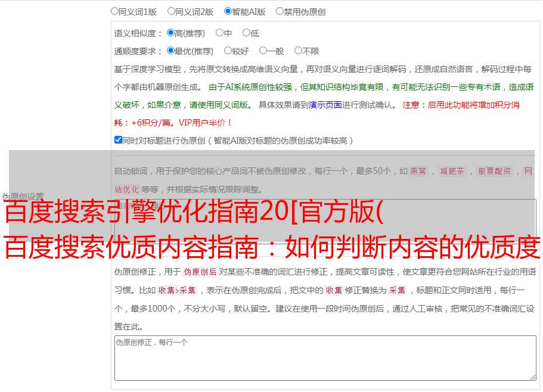Open the 演示页面 link
This screenshot has width=543, height=392.
[325, 105]
